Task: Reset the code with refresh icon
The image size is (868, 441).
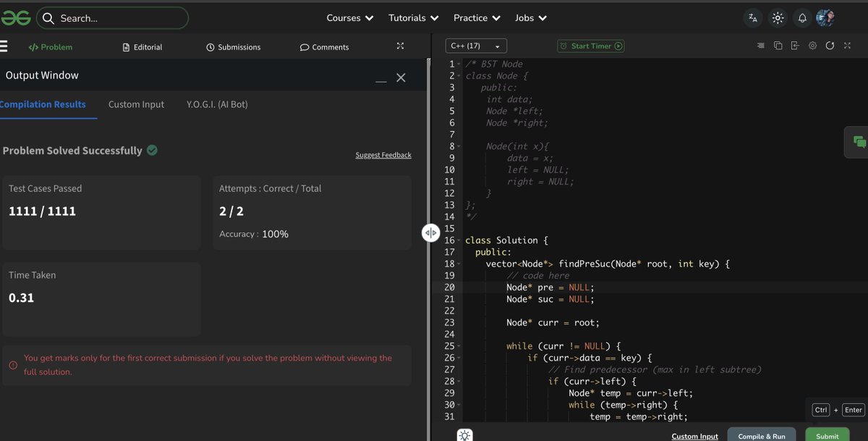Action: 830,46
